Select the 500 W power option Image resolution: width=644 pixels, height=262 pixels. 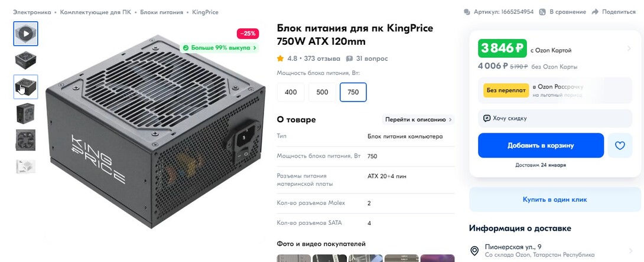pos(323,92)
